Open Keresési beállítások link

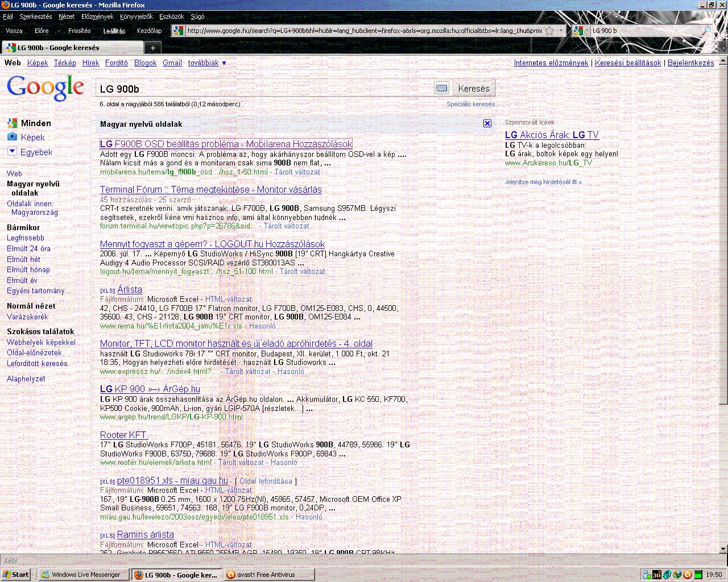pyautogui.click(x=628, y=63)
